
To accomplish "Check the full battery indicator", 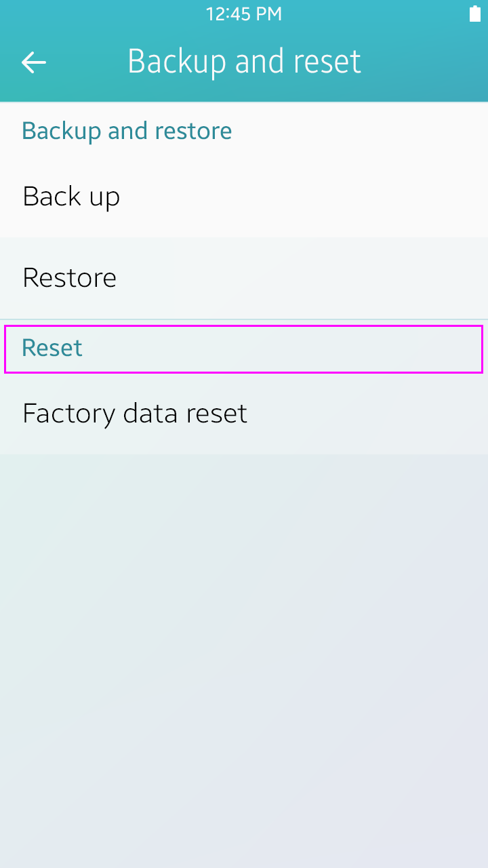I will point(475,14).
